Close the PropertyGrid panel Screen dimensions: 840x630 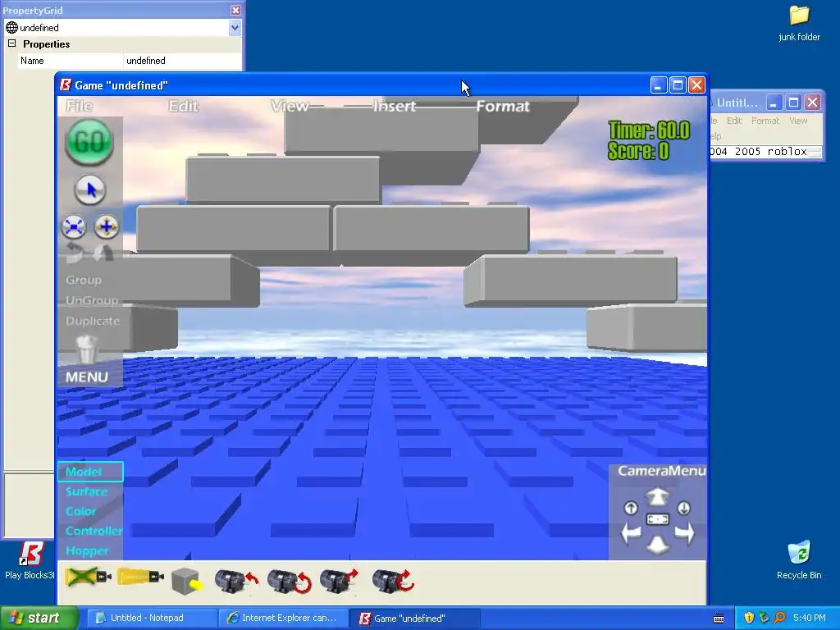235,10
